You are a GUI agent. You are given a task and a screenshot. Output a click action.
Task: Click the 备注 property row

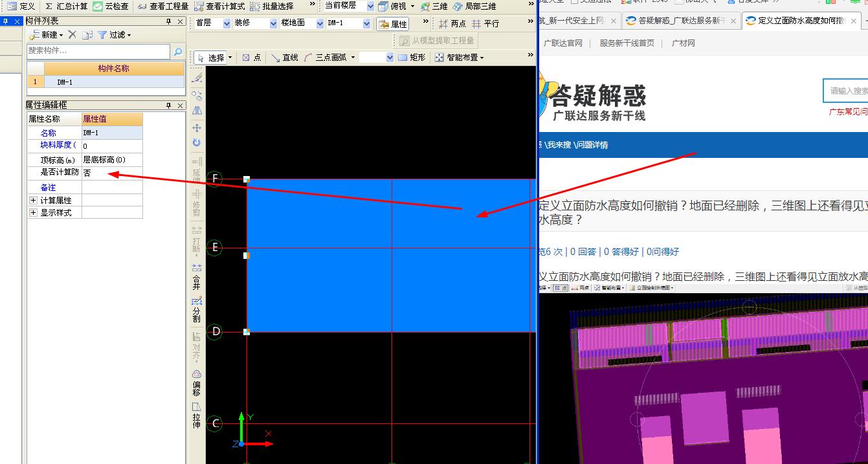(84, 187)
